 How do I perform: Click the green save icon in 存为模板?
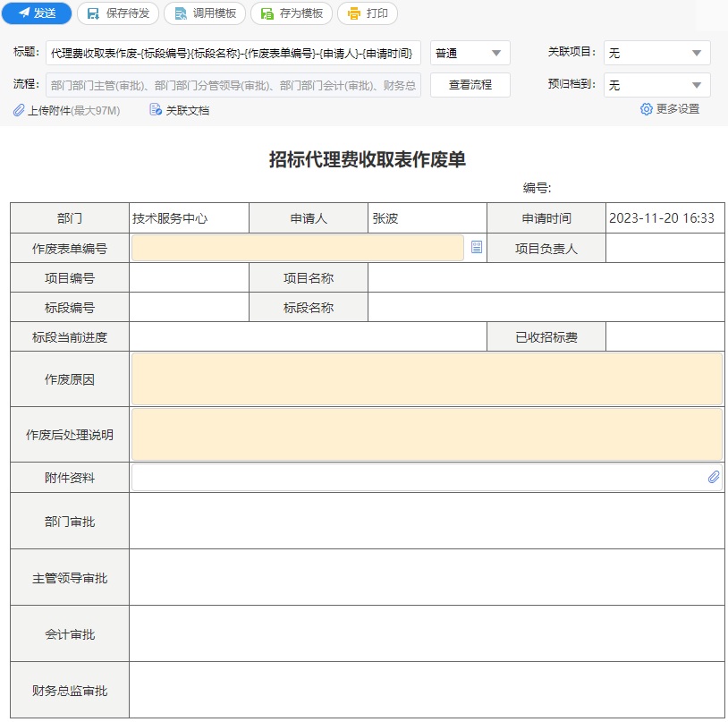(x=267, y=13)
